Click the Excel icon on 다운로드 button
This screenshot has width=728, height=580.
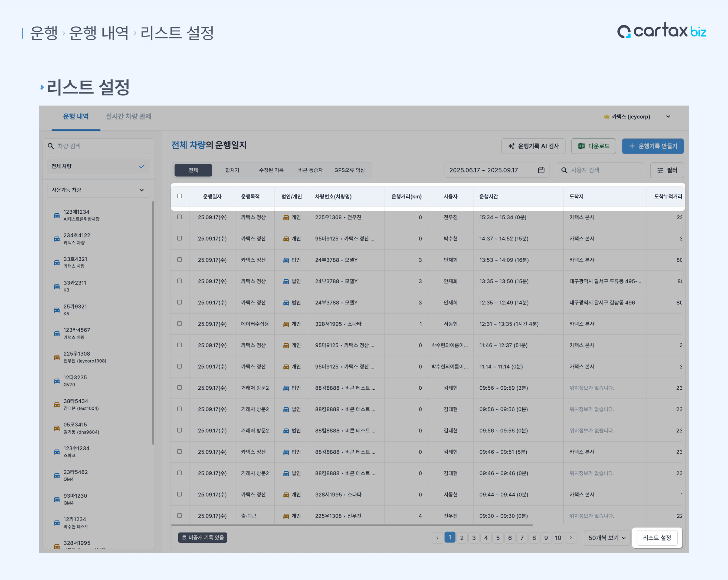pos(581,146)
